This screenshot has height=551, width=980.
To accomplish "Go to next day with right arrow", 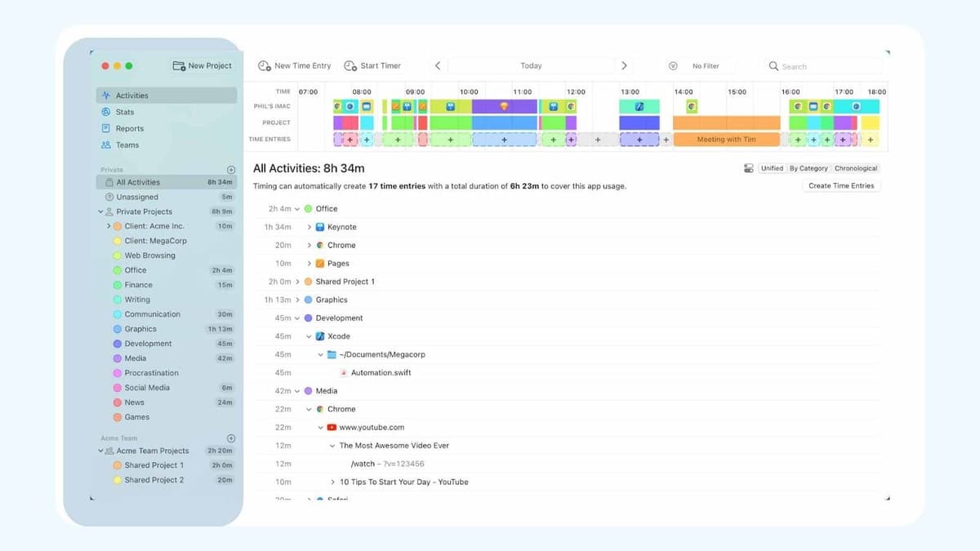I will (624, 66).
